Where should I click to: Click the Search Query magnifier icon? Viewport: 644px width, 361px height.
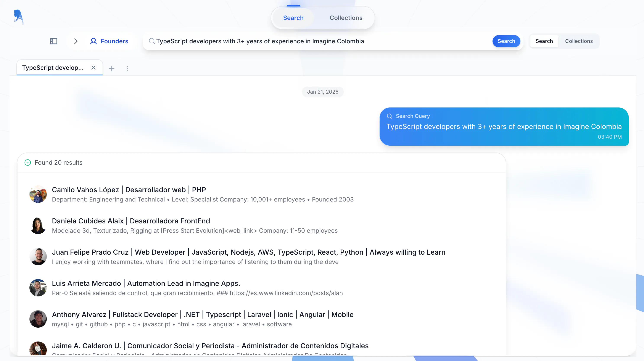389,116
